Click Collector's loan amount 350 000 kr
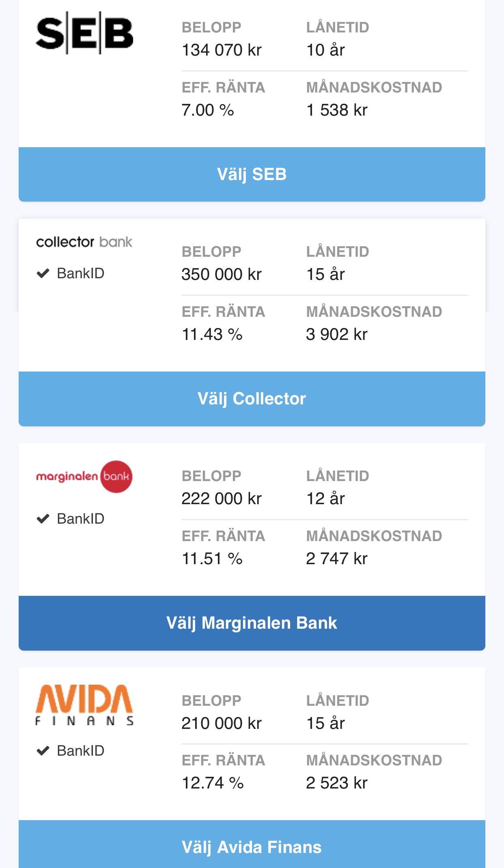 [222, 275]
